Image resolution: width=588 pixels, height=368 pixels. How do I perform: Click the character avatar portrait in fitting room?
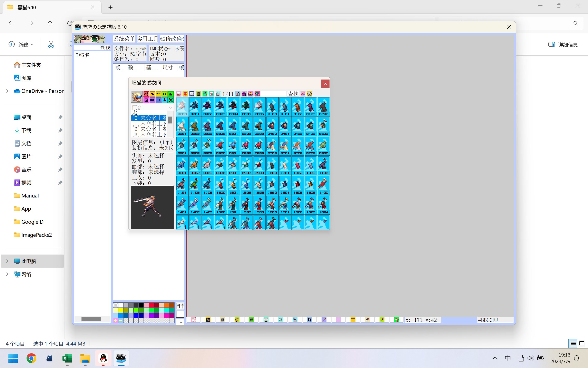(x=137, y=97)
